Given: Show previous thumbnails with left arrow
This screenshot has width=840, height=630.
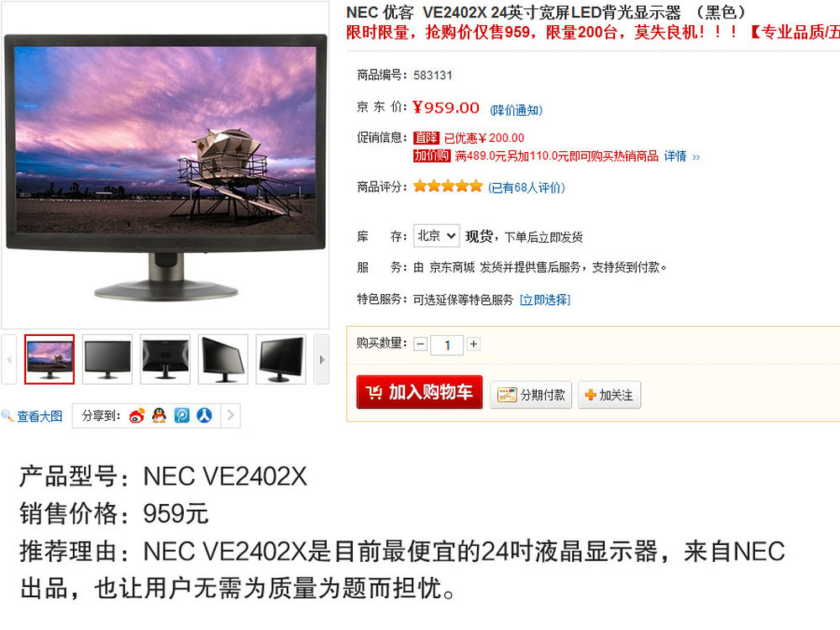Looking at the screenshot, I should [x=8, y=360].
